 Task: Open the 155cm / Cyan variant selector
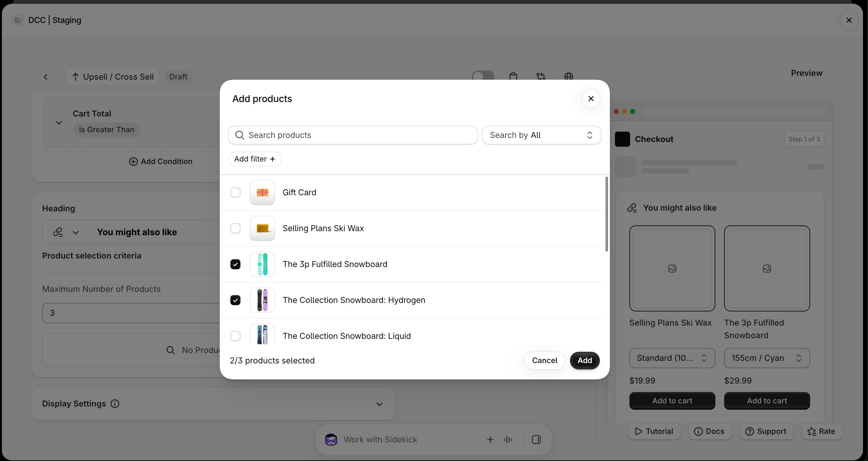(767, 358)
